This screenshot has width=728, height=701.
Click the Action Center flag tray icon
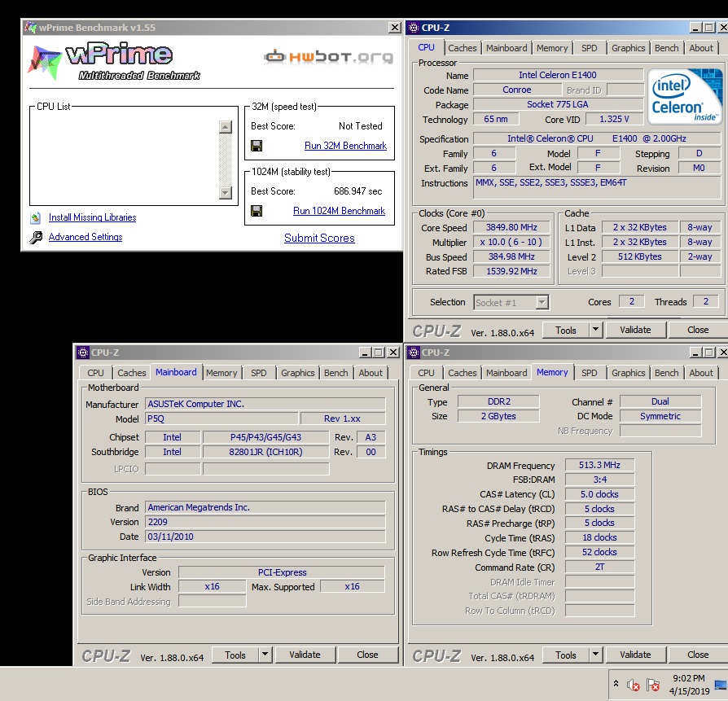click(653, 685)
